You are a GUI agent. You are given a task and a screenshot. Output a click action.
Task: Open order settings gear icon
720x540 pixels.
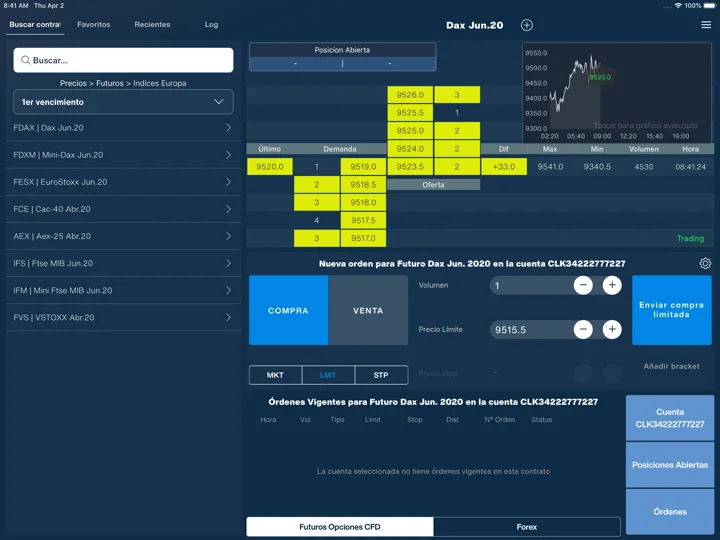[x=705, y=263]
